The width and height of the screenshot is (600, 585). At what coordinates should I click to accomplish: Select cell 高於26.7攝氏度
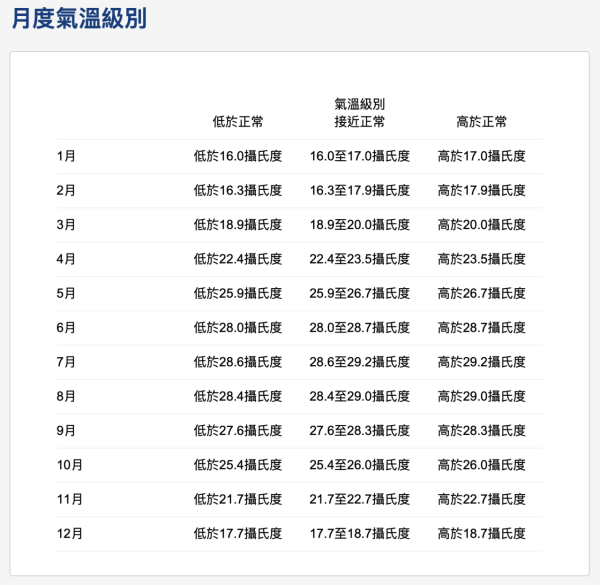[x=481, y=293]
